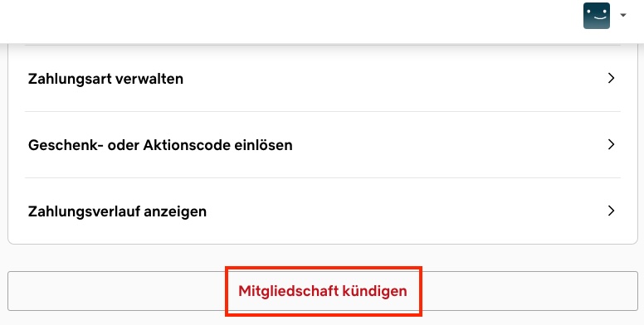Click chevron arrow on Zahlungsart verwalten row
This screenshot has width=644, height=325.
611,78
